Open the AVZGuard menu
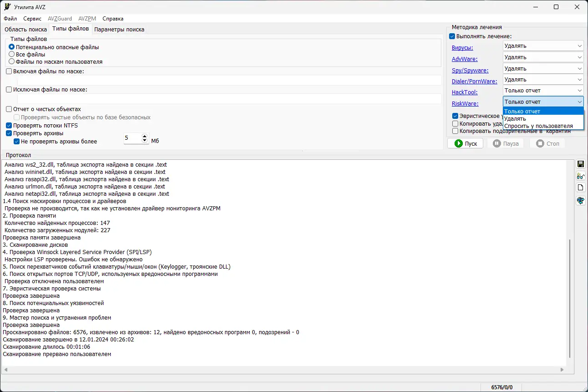The width and height of the screenshot is (588, 392). 60,19
